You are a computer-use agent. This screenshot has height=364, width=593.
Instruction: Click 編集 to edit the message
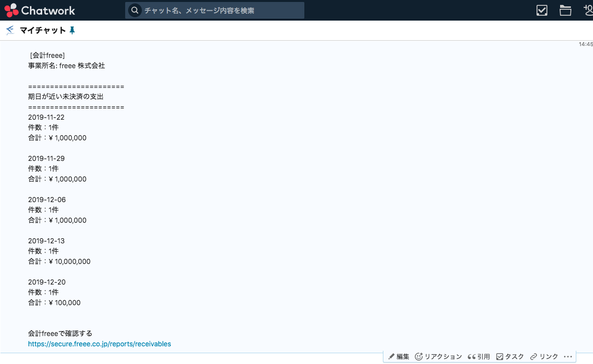[x=399, y=357]
